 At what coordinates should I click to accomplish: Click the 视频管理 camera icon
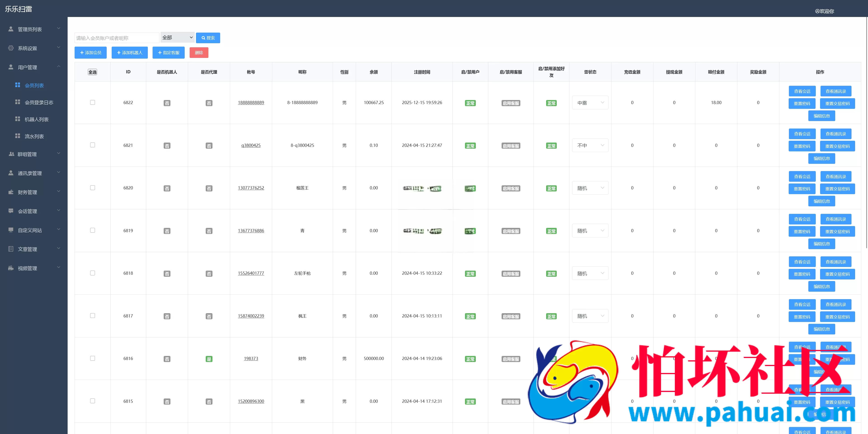(11, 268)
